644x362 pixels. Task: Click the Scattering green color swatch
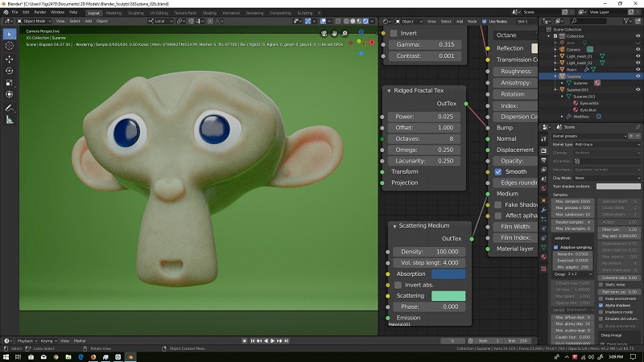click(x=448, y=296)
